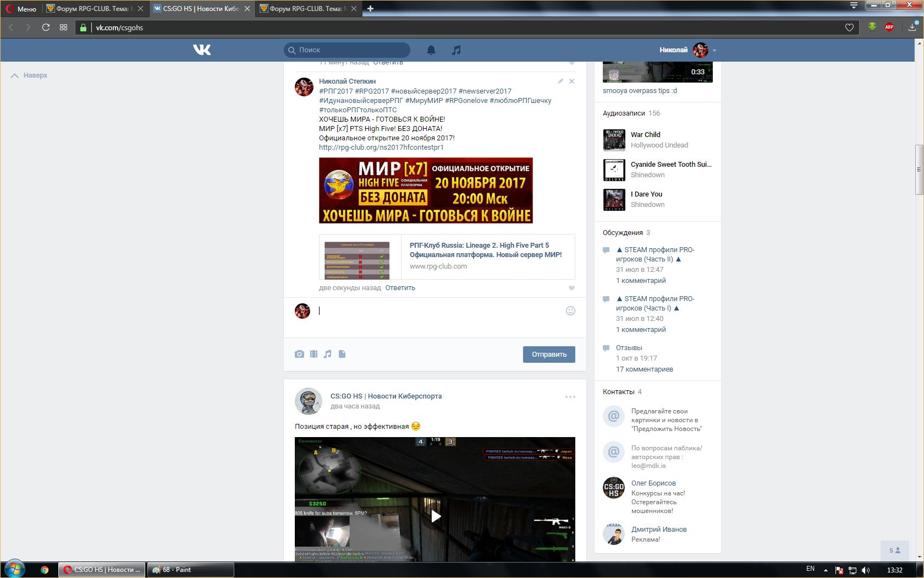Screen dimensions: 924x578
Task: Click the page vertical scrollbar thumb
Action: [919, 170]
